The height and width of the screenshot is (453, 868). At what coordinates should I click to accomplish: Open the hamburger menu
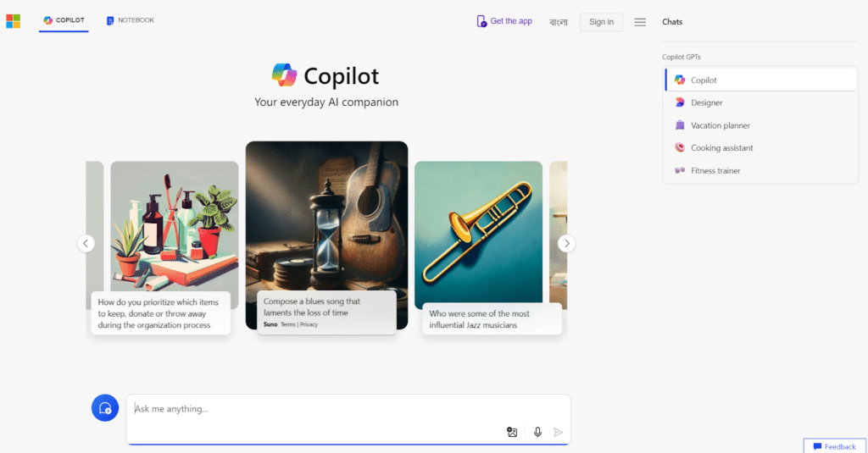[x=640, y=22]
